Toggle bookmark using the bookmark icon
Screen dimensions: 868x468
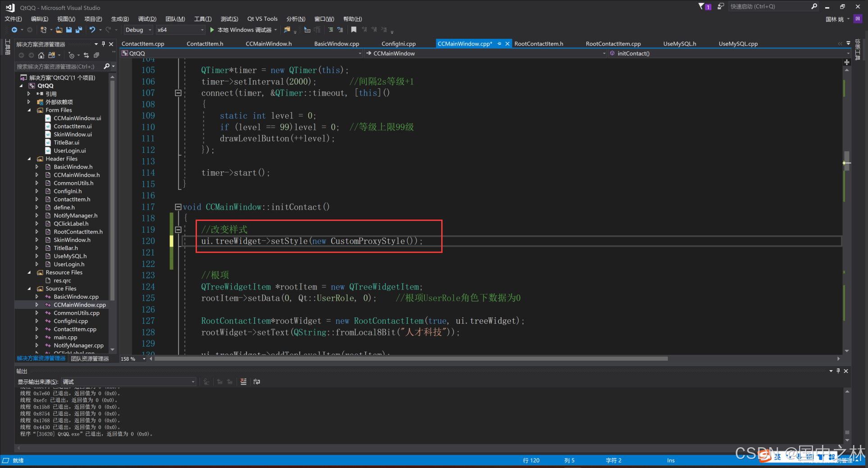(x=354, y=30)
